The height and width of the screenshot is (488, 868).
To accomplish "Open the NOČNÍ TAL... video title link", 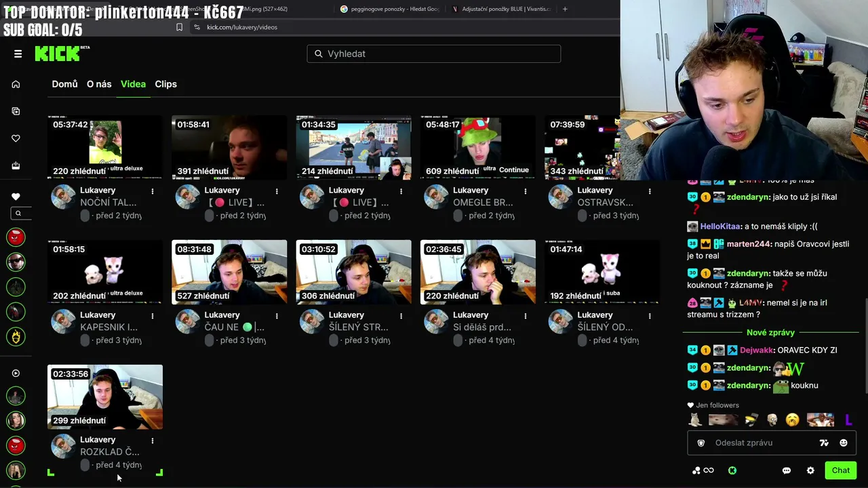I will pyautogui.click(x=108, y=203).
